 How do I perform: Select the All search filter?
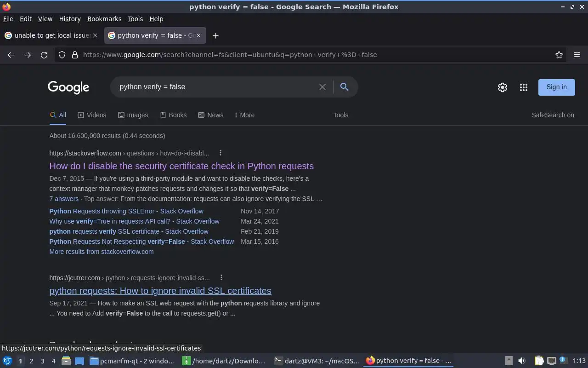58,115
